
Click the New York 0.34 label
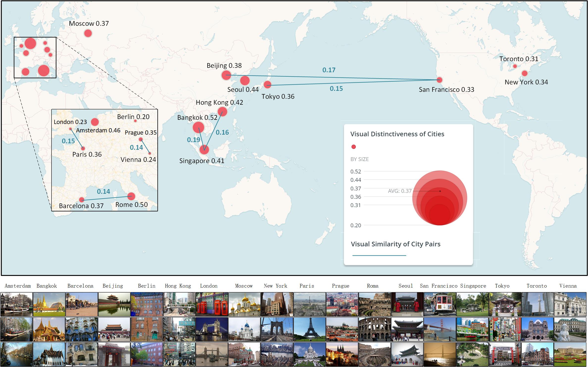526,82
